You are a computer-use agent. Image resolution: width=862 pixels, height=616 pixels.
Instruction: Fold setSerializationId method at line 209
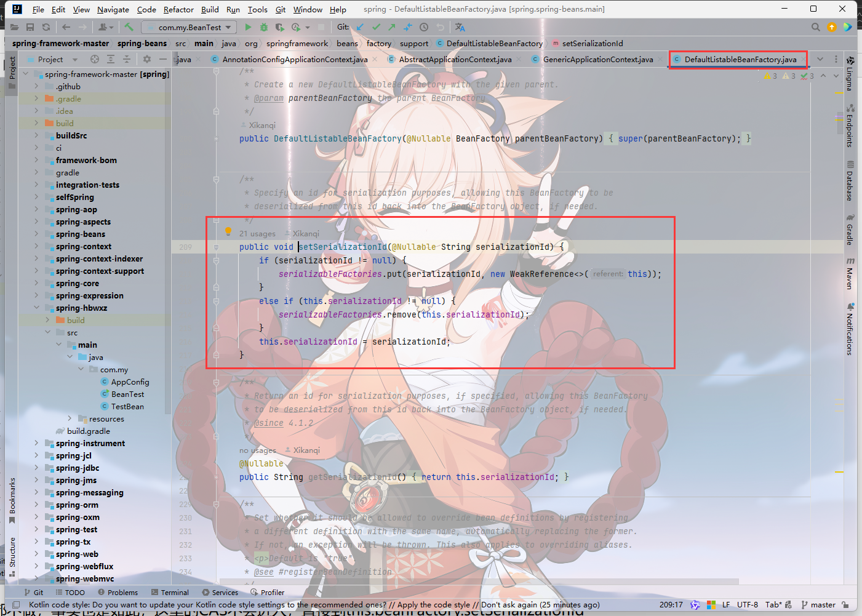216,247
